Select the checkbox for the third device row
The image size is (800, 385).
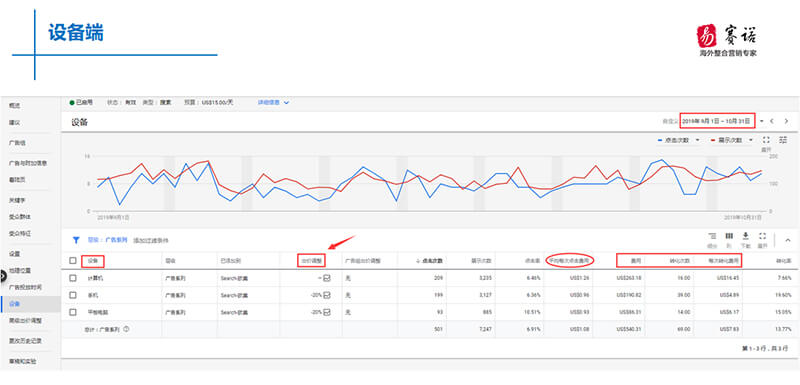[73, 312]
